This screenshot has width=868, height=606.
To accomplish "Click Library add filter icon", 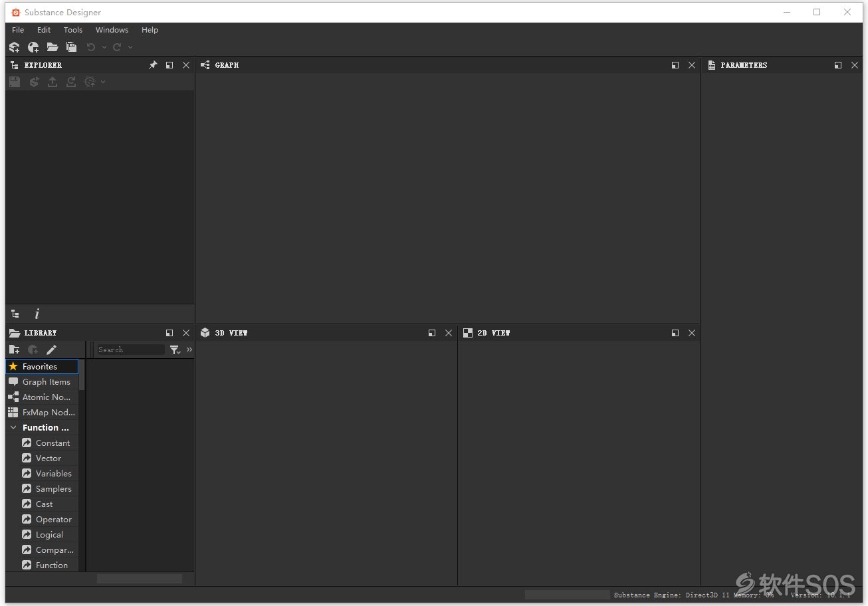I will 33,350.
